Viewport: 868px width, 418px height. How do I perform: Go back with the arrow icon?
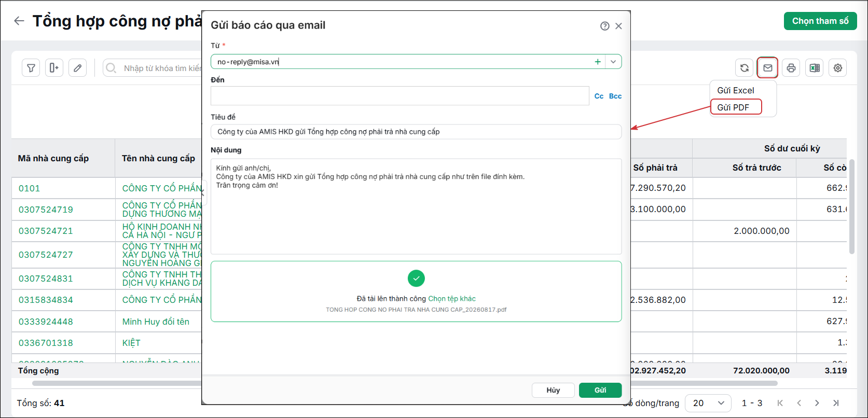point(19,21)
